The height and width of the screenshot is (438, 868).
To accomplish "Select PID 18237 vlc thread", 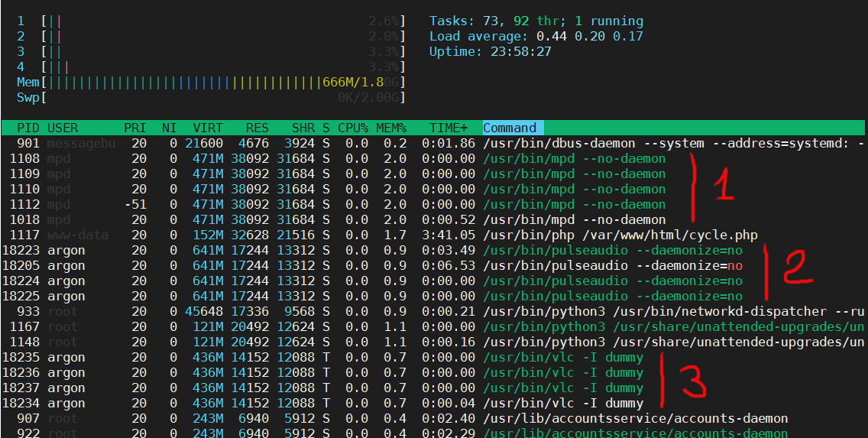I will [433, 388].
